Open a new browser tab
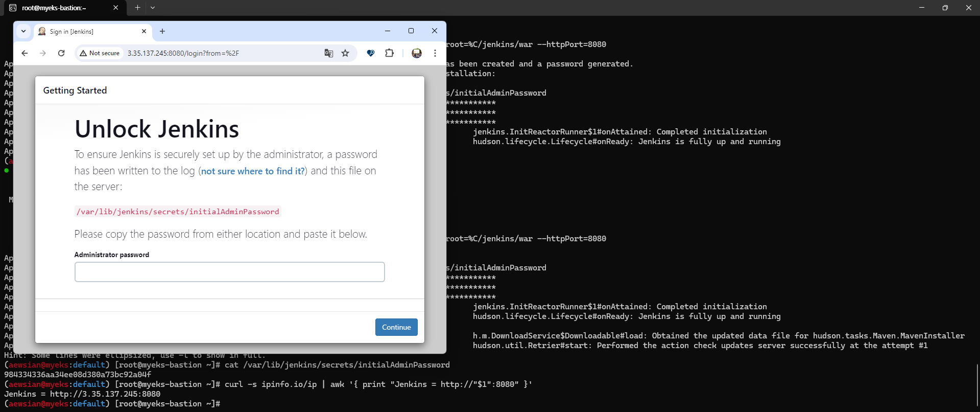980x412 pixels. point(162,31)
